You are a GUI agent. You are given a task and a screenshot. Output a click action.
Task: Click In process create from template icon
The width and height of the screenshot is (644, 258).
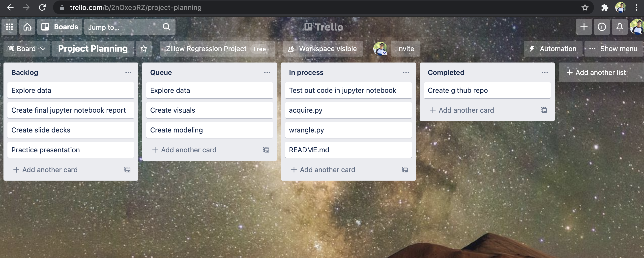(x=405, y=170)
